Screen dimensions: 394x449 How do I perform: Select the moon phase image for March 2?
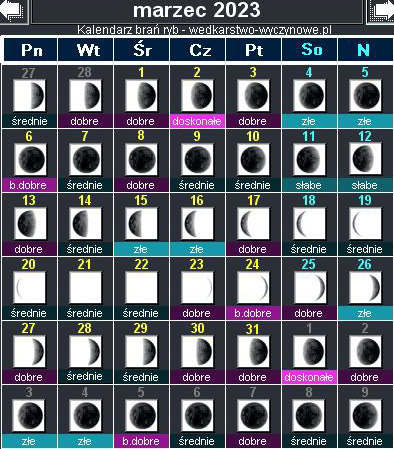[197, 96]
